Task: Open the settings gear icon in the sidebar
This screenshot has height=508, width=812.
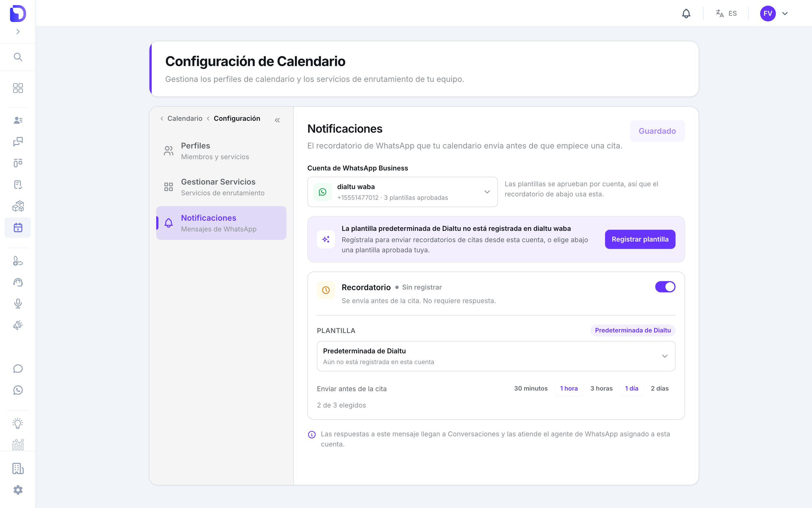Action: coord(18,490)
